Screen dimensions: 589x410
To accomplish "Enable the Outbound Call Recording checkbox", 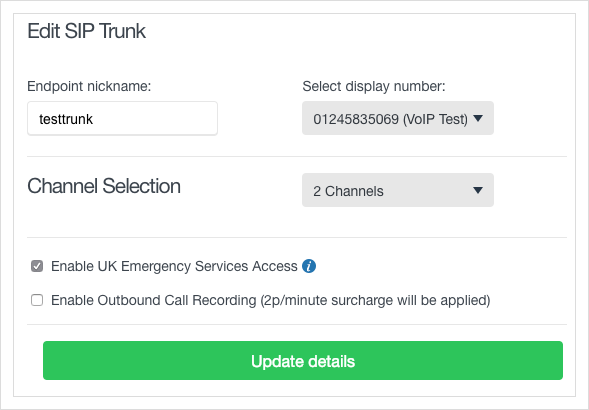I will point(37,300).
